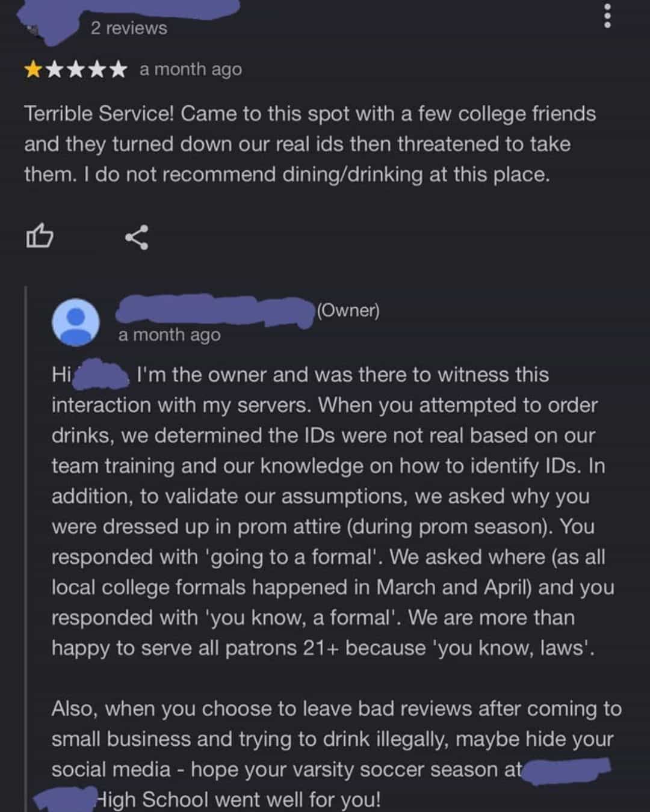Click the redacted school name after "season at"
This screenshot has height=812, width=650.
pyautogui.click(x=566, y=769)
